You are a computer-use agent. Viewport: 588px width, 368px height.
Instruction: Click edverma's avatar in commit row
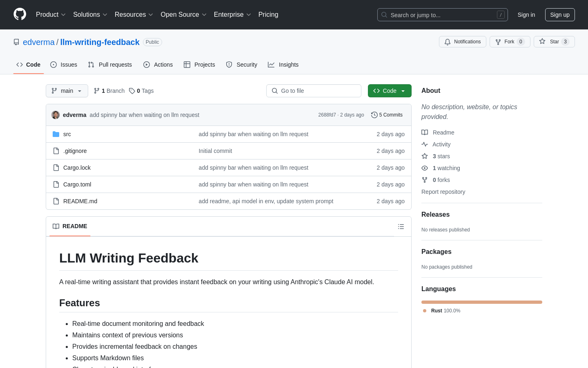click(56, 115)
